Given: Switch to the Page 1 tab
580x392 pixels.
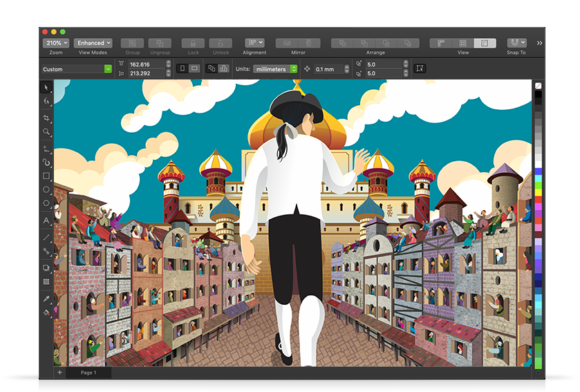Looking at the screenshot, I should pyautogui.click(x=88, y=373).
